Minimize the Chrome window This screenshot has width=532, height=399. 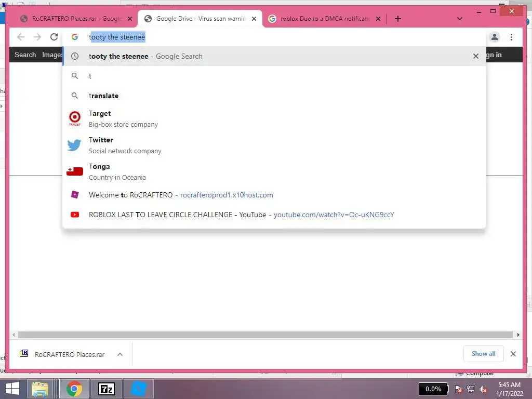[x=478, y=11]
